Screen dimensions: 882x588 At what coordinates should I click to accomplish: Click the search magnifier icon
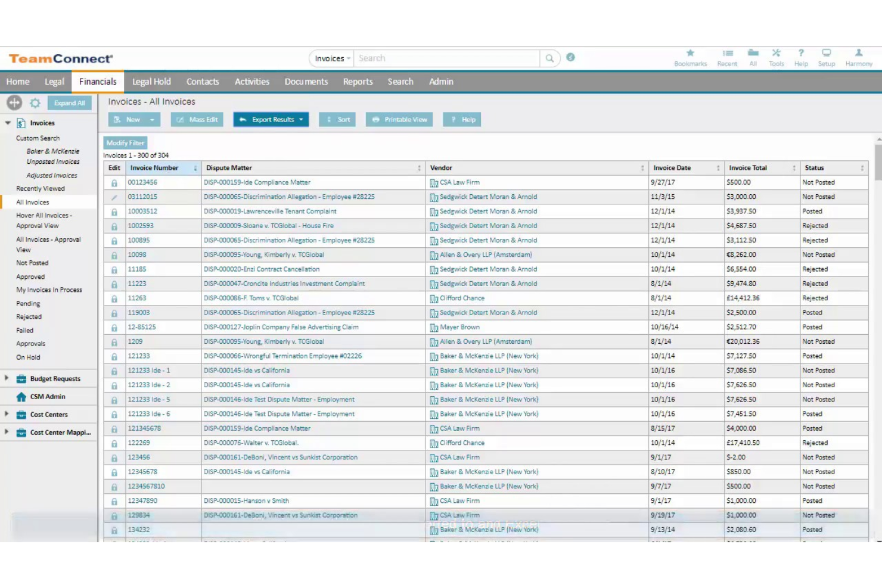point(549,58)
